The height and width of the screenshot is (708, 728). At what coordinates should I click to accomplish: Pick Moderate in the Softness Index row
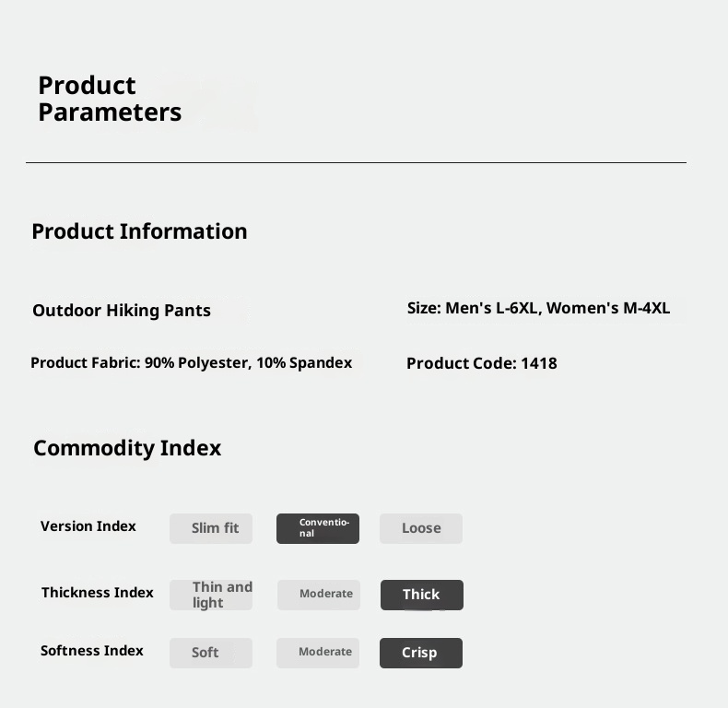pos(318,653)
